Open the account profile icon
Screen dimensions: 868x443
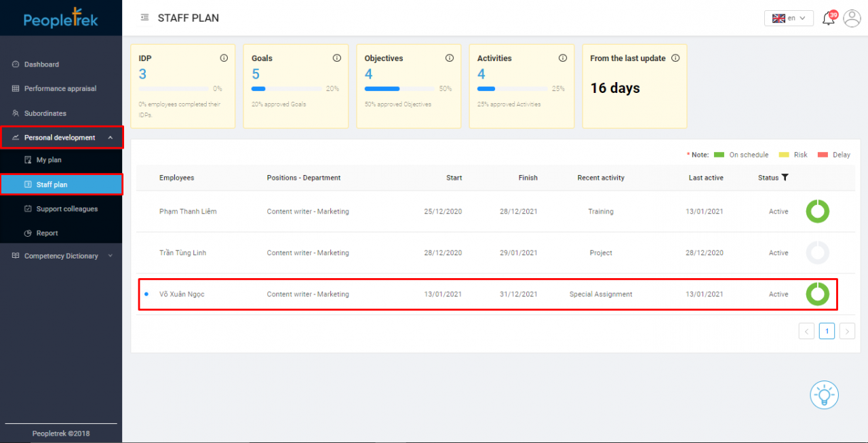[x=852, y=18]
